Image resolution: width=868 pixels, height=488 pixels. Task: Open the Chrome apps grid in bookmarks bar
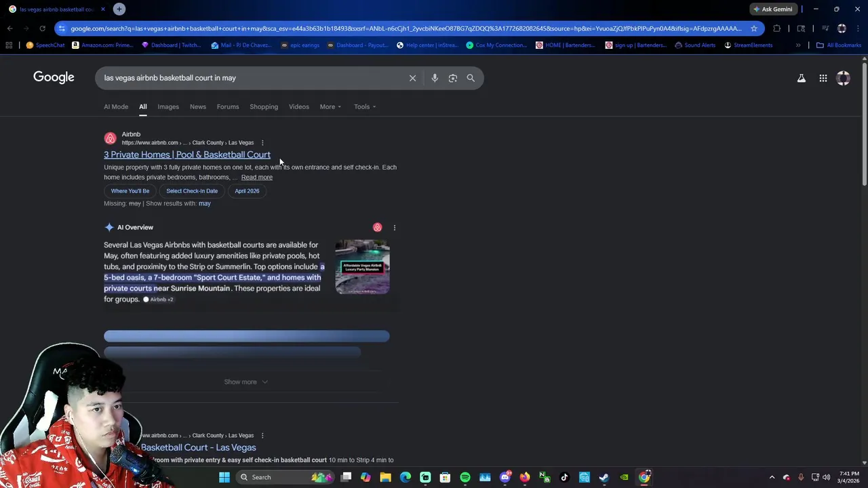(x=9, y=45)
